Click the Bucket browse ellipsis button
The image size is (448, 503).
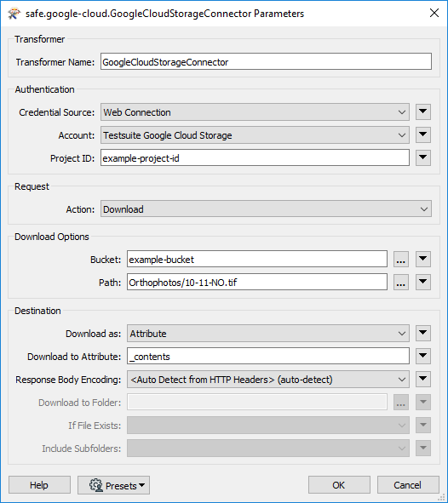pos(401,260)
